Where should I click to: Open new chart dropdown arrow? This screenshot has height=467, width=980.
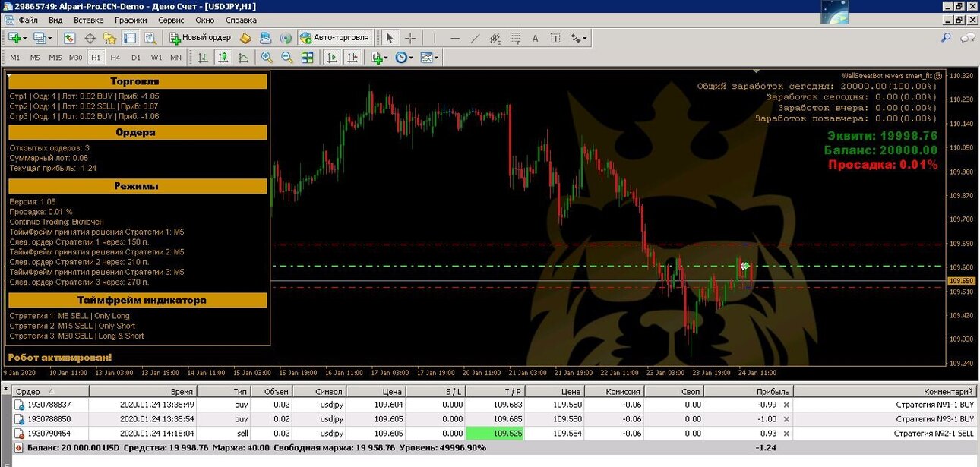pos(25,38)
